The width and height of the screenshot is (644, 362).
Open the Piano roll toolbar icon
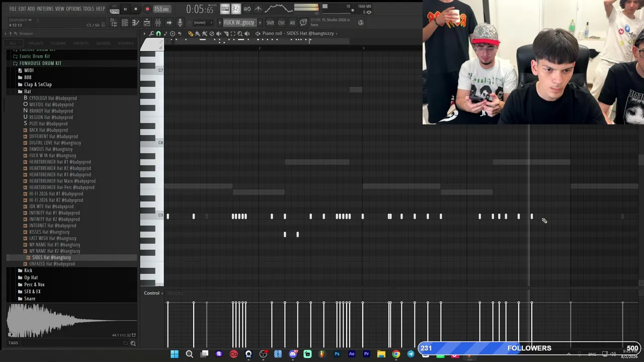[135, 23]
